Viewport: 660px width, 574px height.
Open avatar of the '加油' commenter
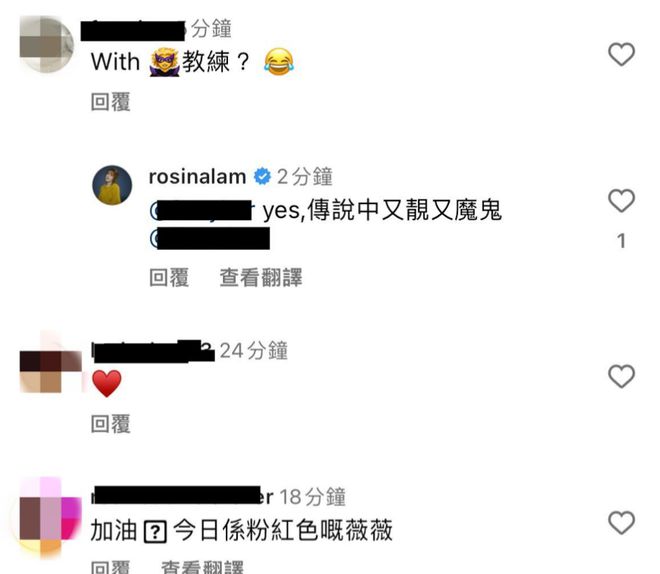click(50, 516)
